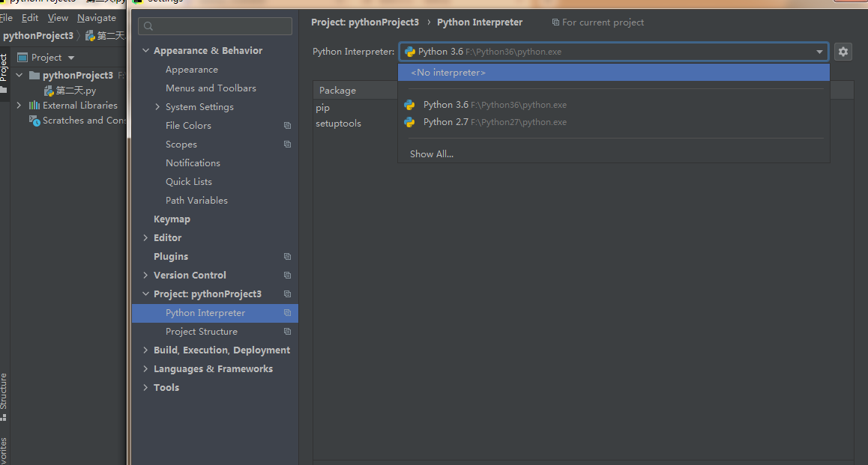This screenshot has width=868, height=465.
Task: Select the pip package row
Action: click(322, 108)
